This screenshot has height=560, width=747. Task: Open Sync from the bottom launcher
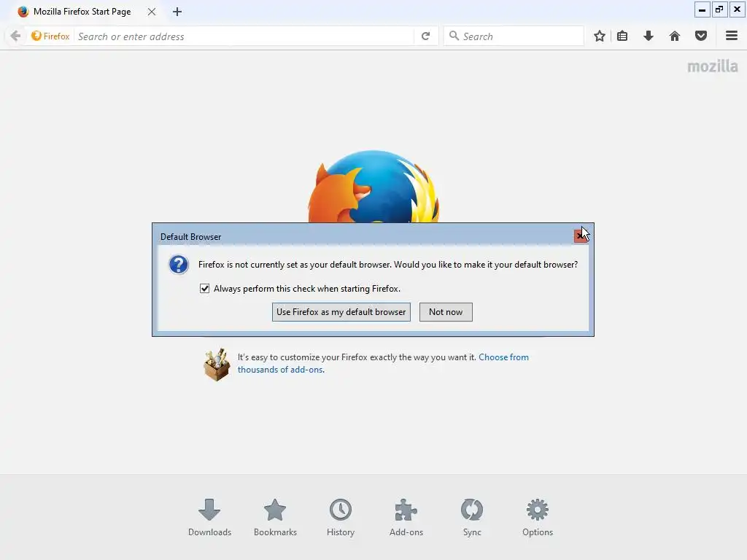[472, 518]
